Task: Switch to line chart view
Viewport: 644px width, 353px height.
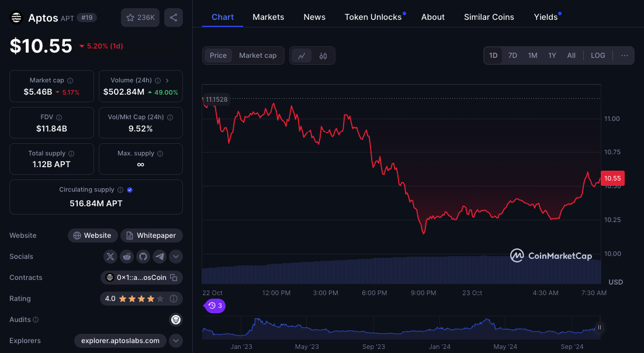Action: point(302,56)
